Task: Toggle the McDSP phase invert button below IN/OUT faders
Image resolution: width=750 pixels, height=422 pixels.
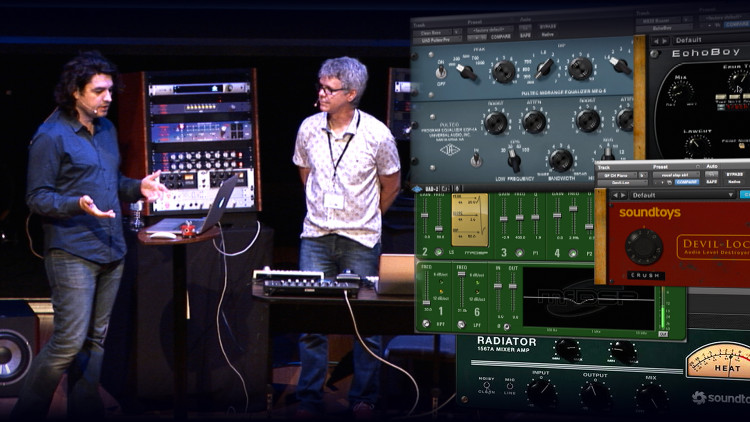Action: (506, 327)
